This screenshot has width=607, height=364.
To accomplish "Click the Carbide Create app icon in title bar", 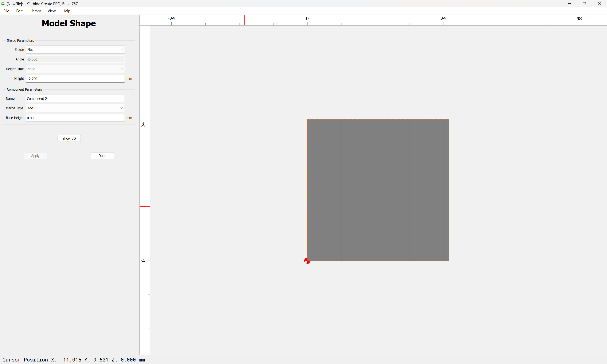I will coord(3,4).
